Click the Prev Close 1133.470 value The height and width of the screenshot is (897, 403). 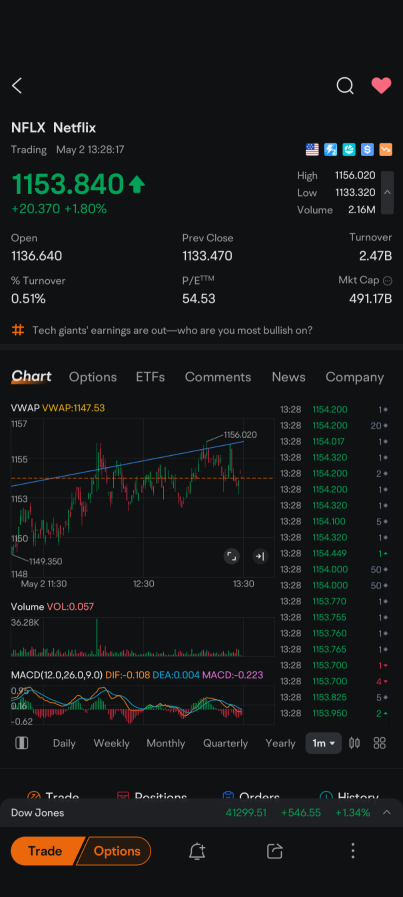click(x=207, y=256)
